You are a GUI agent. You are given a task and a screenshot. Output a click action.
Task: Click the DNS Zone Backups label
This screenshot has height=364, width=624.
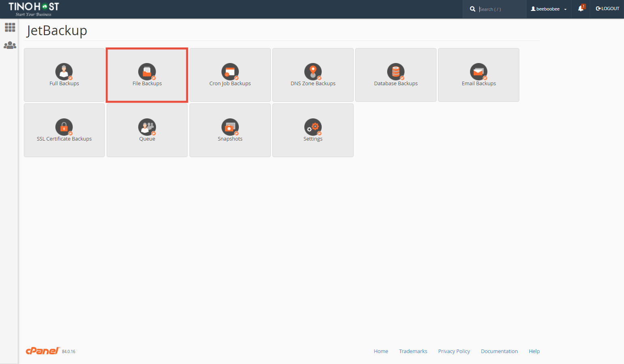point(313,83)
